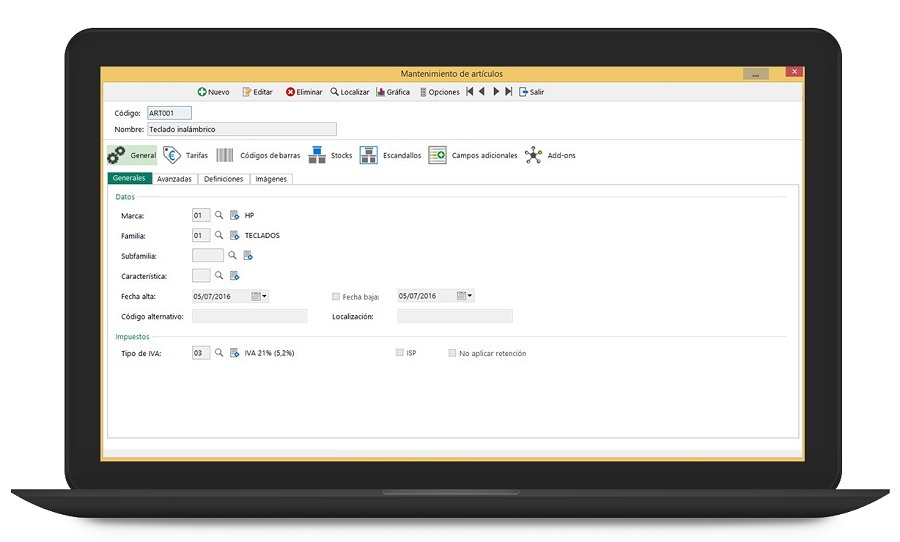Click Salir to exit the window
Screen dimensions: 900x542
tap(532, 92)
